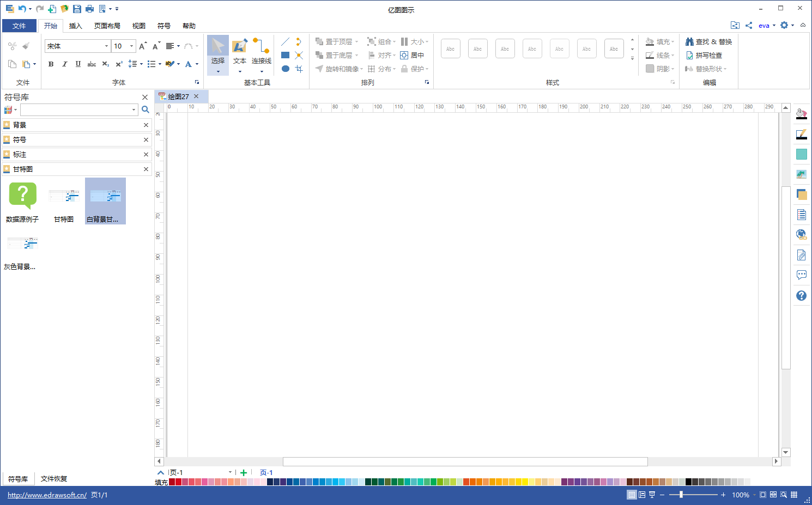Increase font size with A up
Image resolution: width=812 pixels, height=505 pixels.
pos(142,46)
